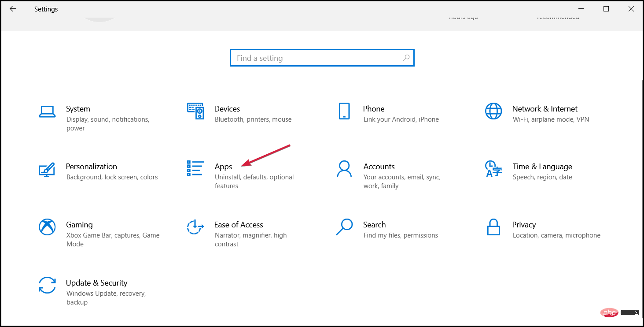Open Network & Internet heading
This screenshot has width=644, height=327.
tap(545, 109)
